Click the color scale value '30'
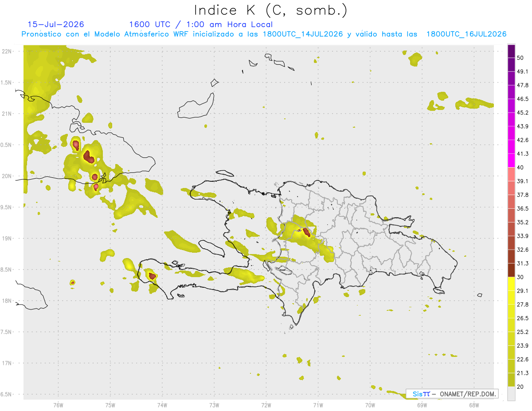This screenshot has width=532, height=411. (x=521, y=277)
